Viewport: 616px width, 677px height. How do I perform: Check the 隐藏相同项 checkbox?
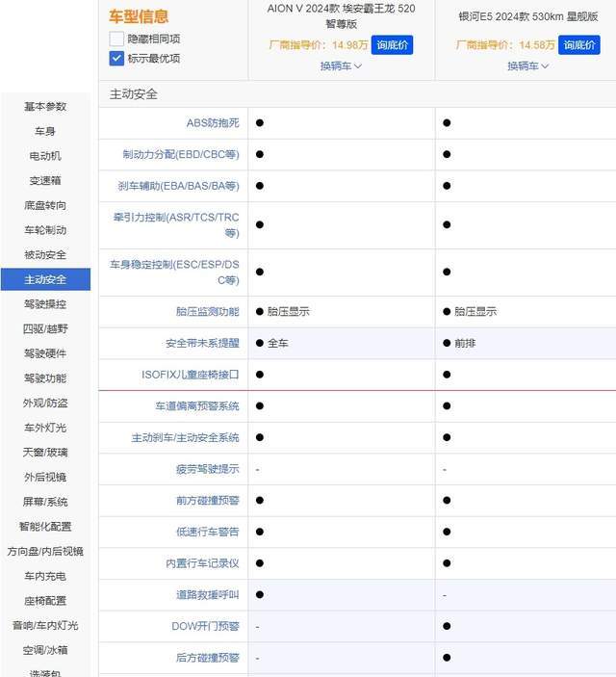(116, 39)
